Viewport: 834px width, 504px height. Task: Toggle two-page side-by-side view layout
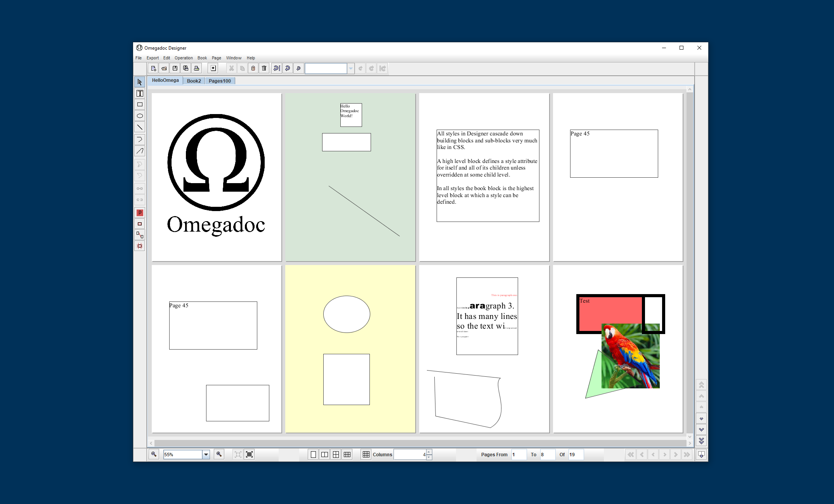point(324,454)
